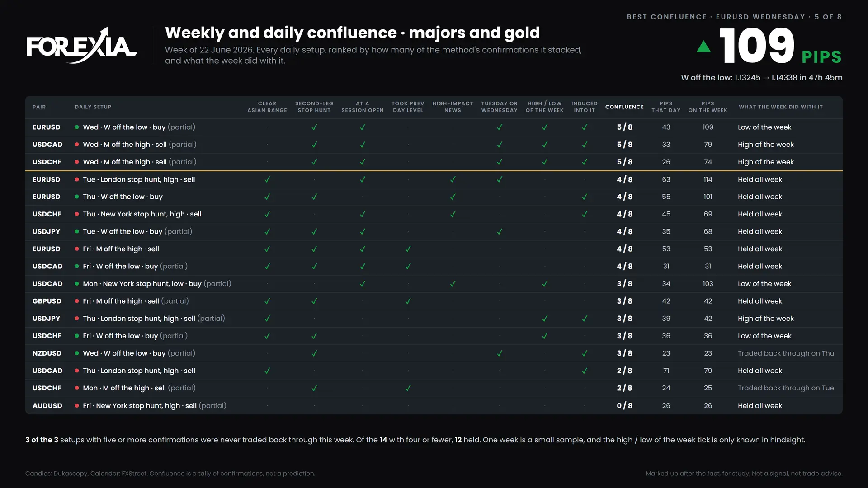Image resolution: width=868 pixels, height=488 pixels.
Task: Click the took prev day level checkmark in the USDCHF Mon row
Action: (408, 388)
